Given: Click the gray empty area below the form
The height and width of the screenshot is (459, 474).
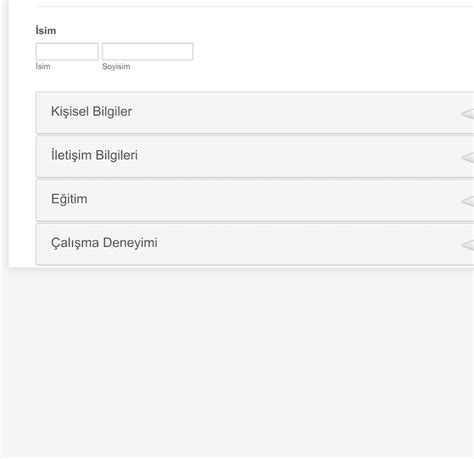Looking at the screenshot, I should tap(237, 362).
